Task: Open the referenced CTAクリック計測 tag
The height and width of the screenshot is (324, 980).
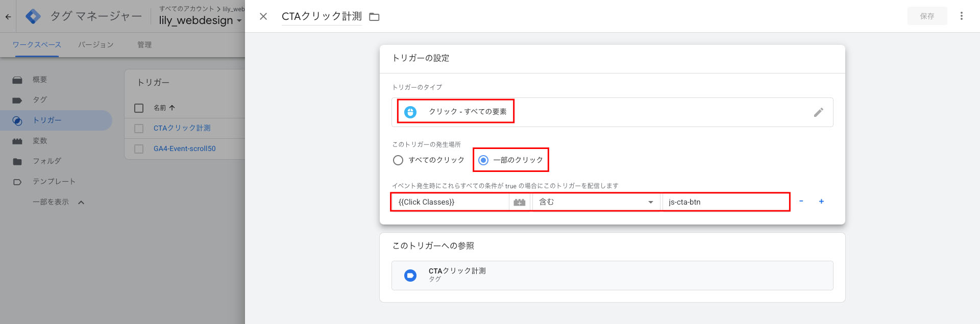Action: tap(612, 276)
